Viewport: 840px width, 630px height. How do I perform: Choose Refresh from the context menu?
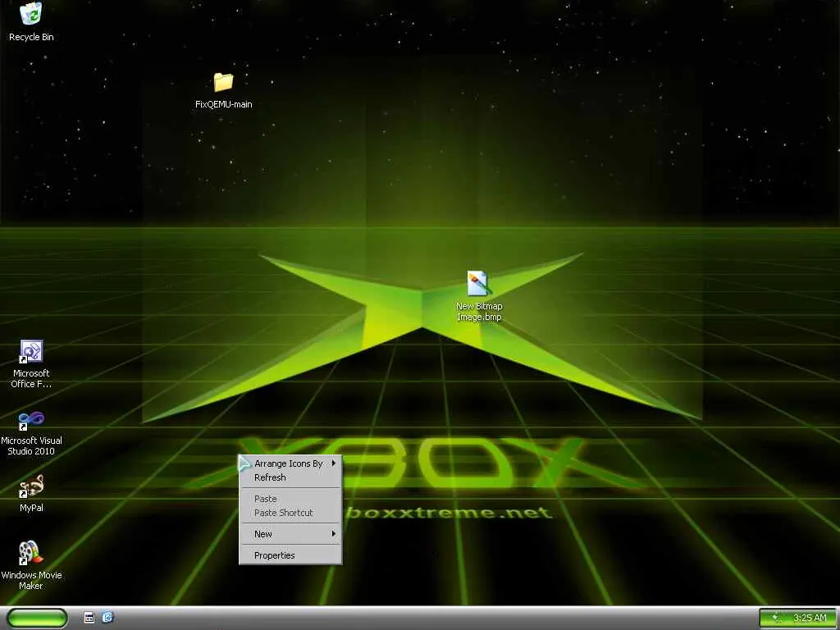click(x=290, y=477)
